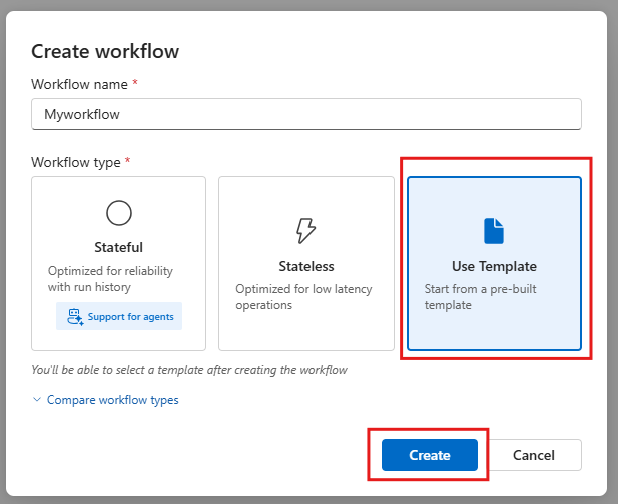The image size is (618, 504).
Task: Click the Stateful circle icon
Action: tap(119, 212)
